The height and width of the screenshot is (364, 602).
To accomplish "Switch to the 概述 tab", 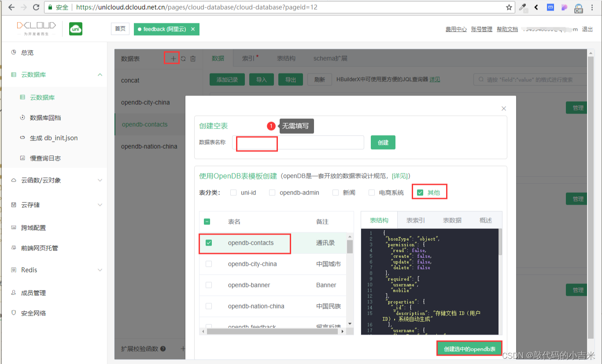I will (485, 220).
